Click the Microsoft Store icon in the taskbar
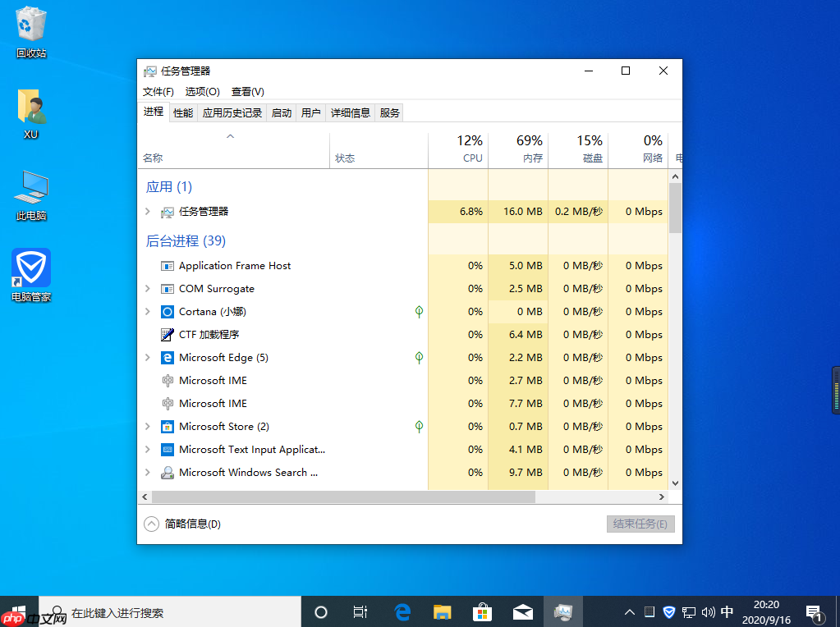This screenshot has height=627, width=840. [482, 611]
